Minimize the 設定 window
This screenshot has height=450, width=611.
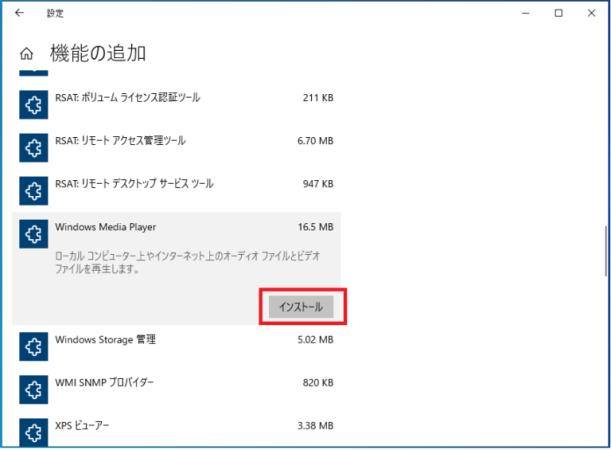point(526,13)
